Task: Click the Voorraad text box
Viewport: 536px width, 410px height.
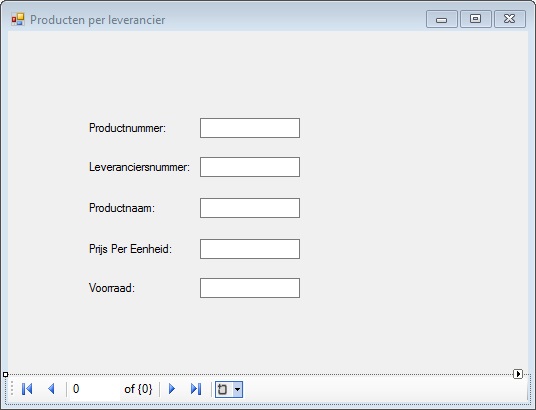Action: [250, 288]
